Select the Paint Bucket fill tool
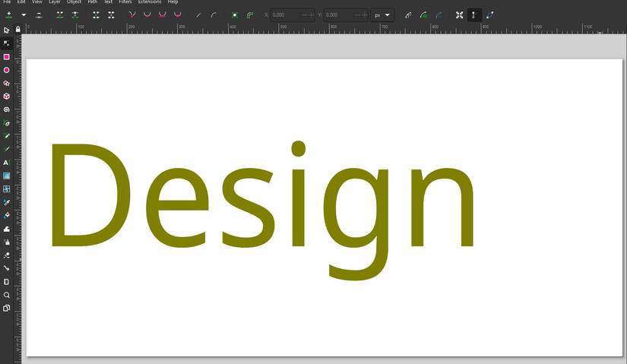This screenshot has height=364, width=627. click(6, 215)
